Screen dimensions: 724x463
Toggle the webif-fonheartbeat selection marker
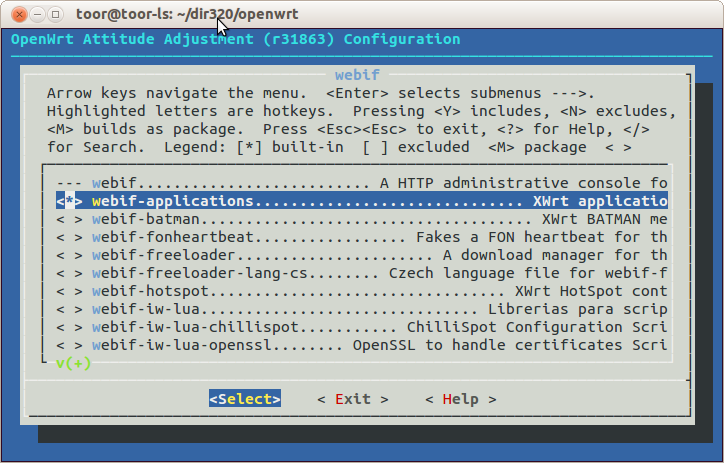tap(69, 237)
